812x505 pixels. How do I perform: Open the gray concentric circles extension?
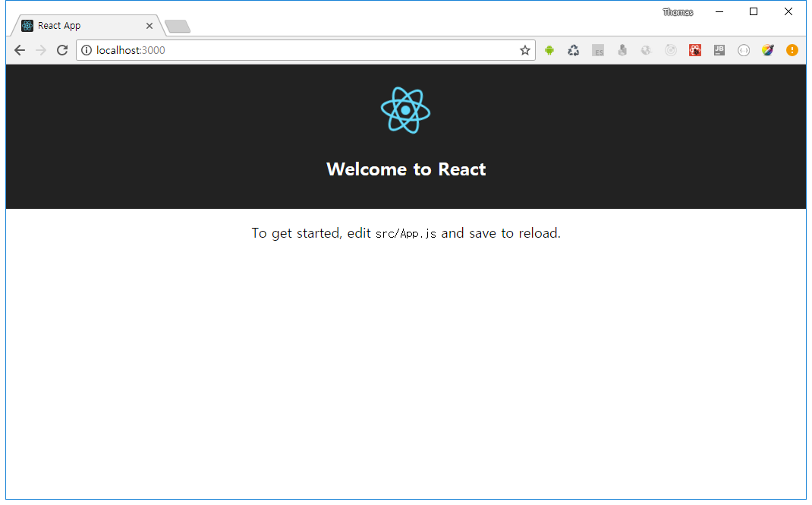coord(671,50)
